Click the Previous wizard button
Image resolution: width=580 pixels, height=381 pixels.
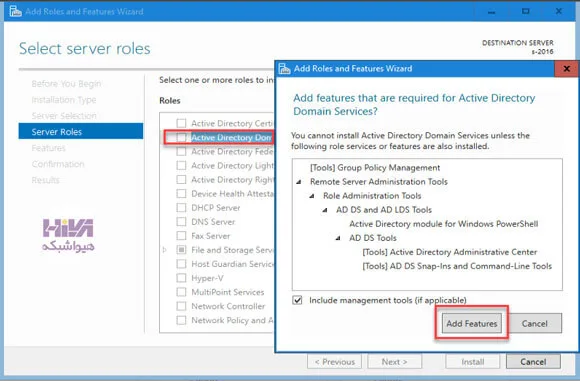point(334,361)
